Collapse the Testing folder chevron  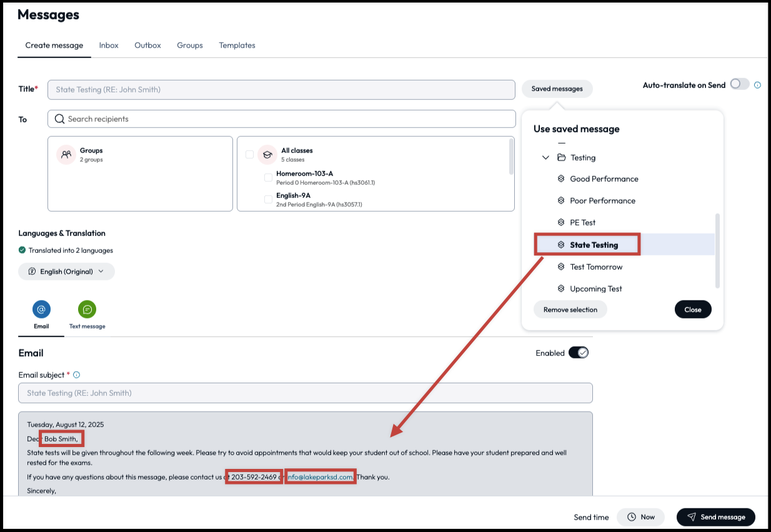pos(545,157)
